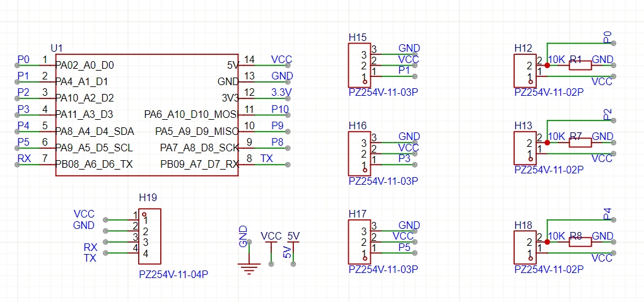Select pin name PA6_A10_D10_MOSI
644x302 pixels.
pyautogui.click(x=191, y=115)
